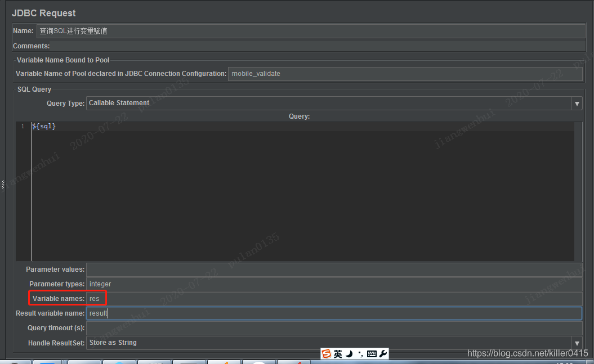This screenshot has height=364, width=594.
Task: Toggle English mode with the 英 icon
Action: point(338,354)
